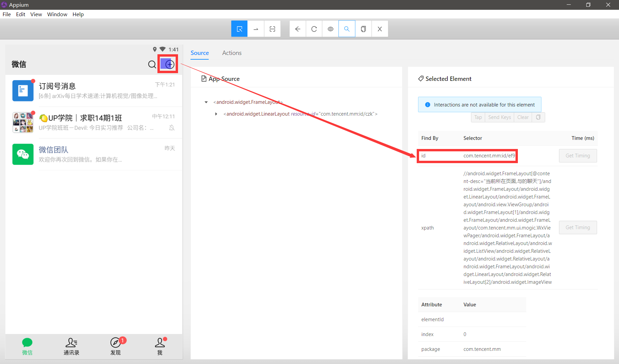Click the Clear button
Screen dimensions: 619x364
point(523,117)
